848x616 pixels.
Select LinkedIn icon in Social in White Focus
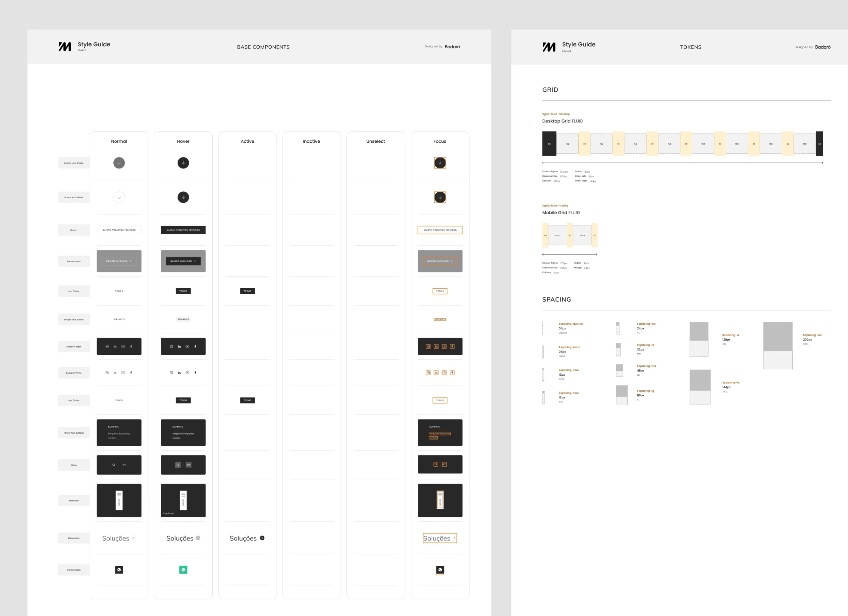tap(436, 373)
